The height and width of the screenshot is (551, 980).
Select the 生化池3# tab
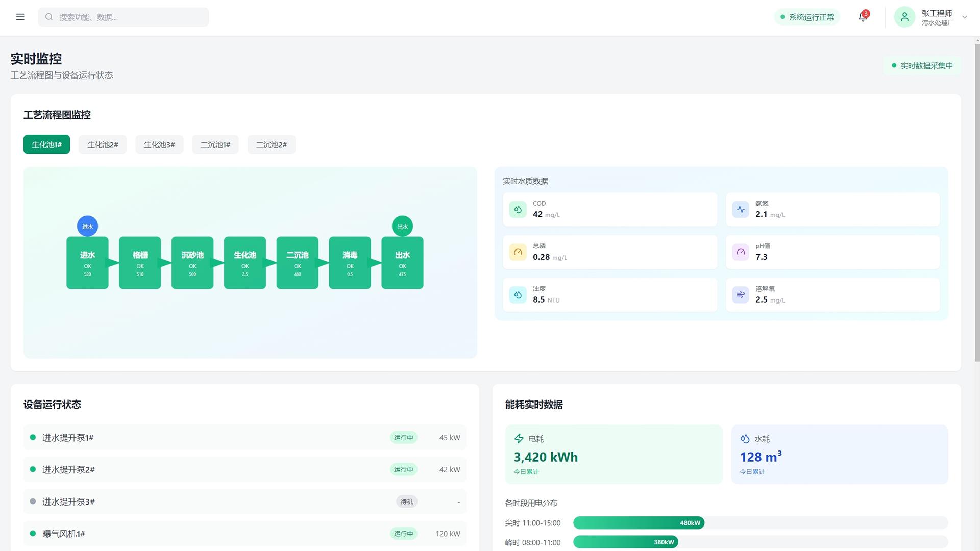(159, 144)
